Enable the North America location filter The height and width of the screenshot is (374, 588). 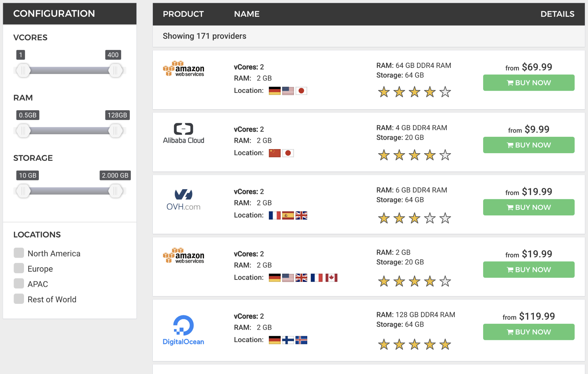coord(19,253)
